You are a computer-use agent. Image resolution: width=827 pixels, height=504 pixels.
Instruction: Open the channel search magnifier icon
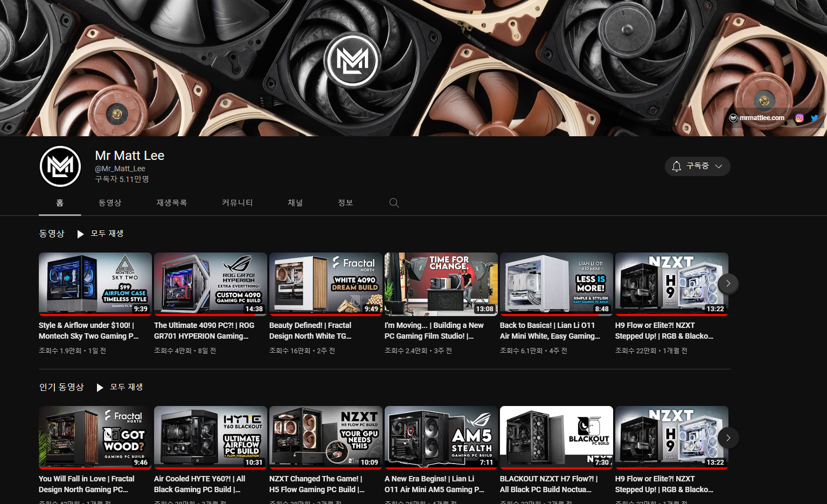point(394,203)
